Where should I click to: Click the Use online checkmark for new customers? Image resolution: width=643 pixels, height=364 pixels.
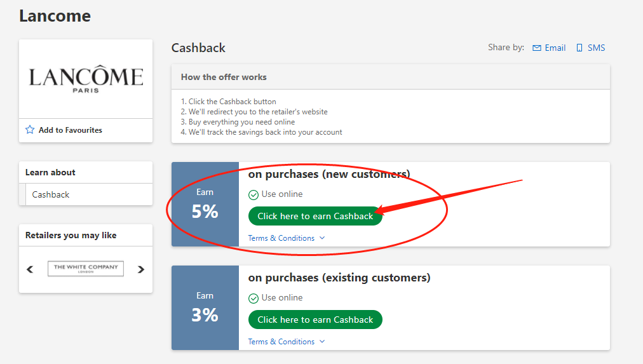(254, 195)
